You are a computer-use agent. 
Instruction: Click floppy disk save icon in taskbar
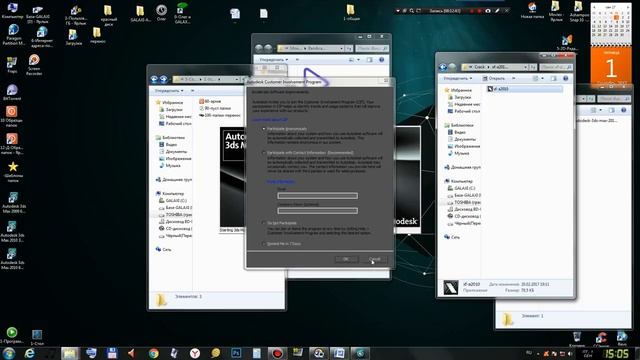[112, 353]
